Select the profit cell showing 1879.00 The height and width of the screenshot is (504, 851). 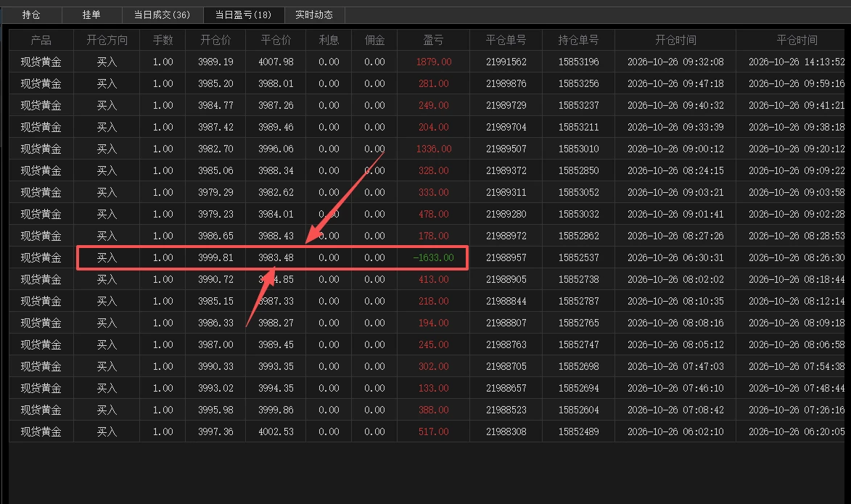pos(434,62)
